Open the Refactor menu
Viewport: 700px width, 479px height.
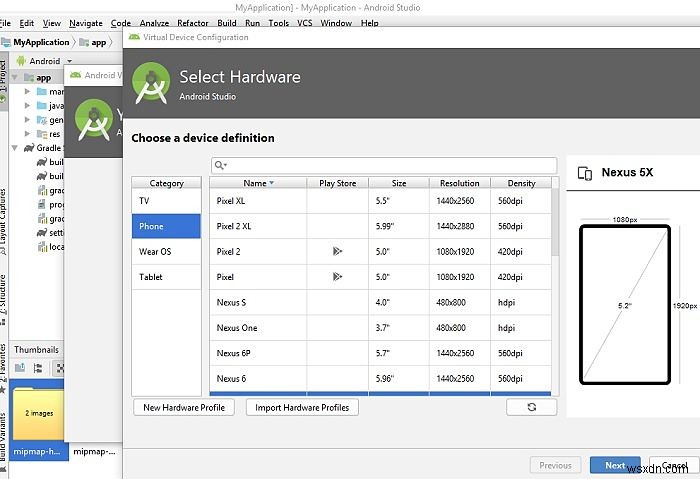(x=192, y=23)
